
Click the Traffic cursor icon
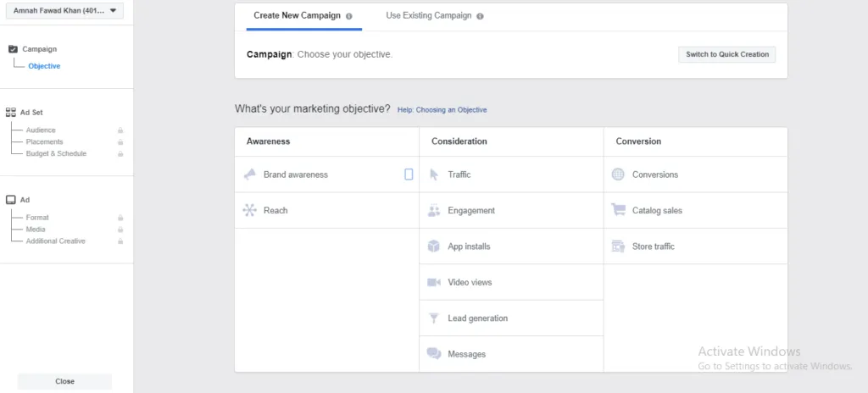pos(435,174)
